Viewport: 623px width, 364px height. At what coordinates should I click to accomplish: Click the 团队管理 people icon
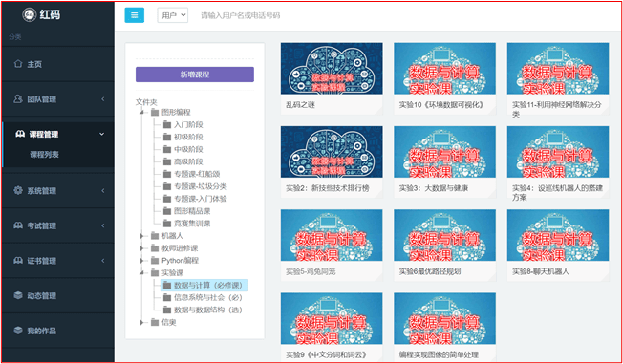coord(18,99)
